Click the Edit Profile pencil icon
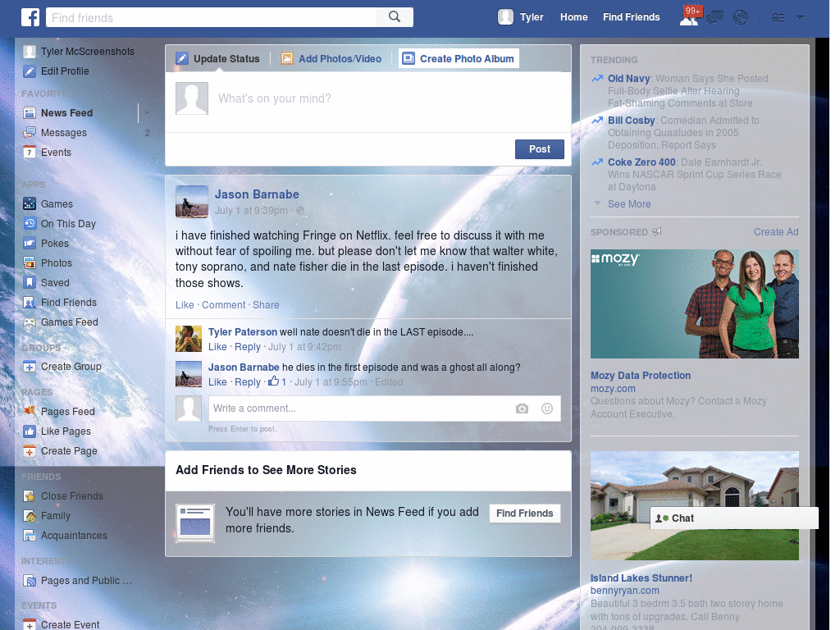The width and height of the screenshot is (840, 630). coord(30,71)
